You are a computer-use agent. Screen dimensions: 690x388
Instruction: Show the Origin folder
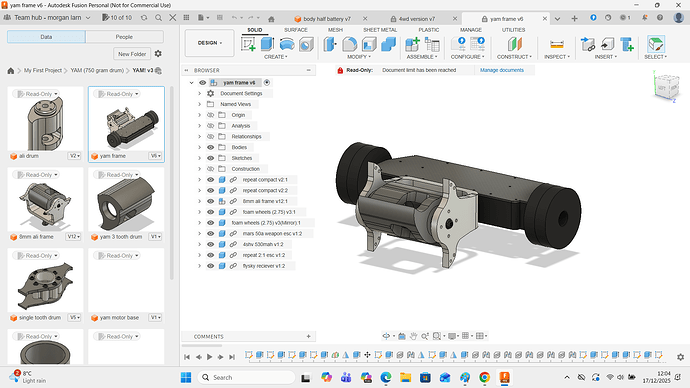click(210, 115)
